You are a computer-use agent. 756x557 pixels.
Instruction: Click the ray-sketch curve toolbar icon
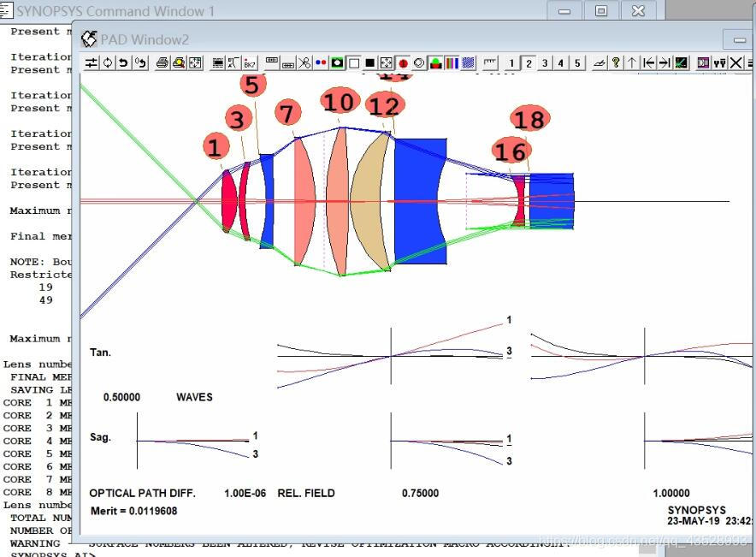pos(233,62)
